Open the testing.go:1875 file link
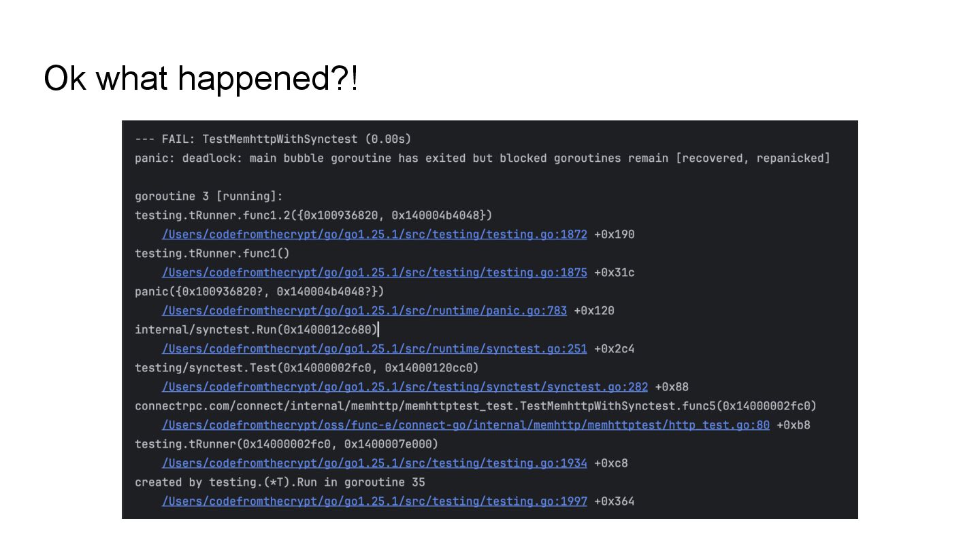Image resolution: width=980 pixels, height=551 pixels. [x=374, y=273]
